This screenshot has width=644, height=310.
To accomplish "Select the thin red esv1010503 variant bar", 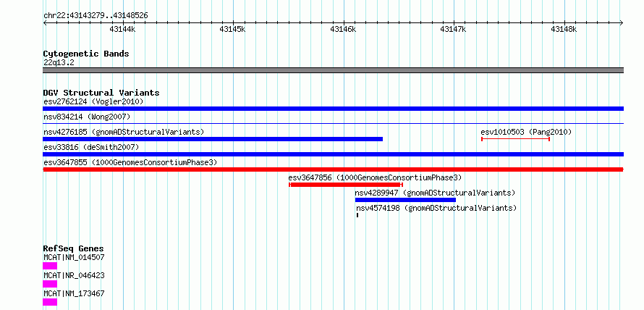I will 515,139.
